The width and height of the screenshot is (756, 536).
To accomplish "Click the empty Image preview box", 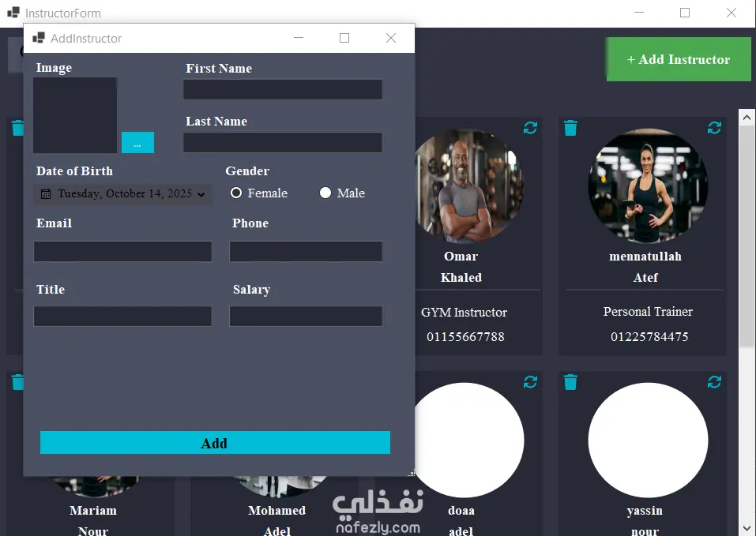I will tap(75, 115).
